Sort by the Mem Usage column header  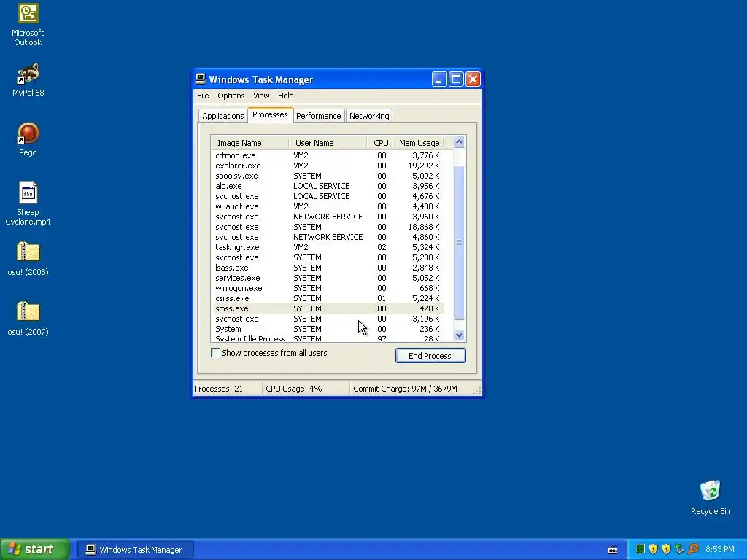[x=418, y=143]
